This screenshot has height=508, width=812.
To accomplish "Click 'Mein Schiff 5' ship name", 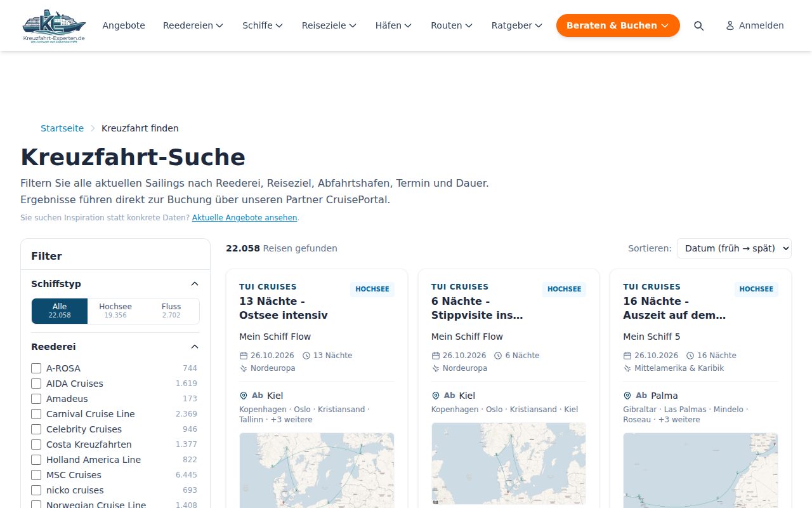I will coord(652,337).
